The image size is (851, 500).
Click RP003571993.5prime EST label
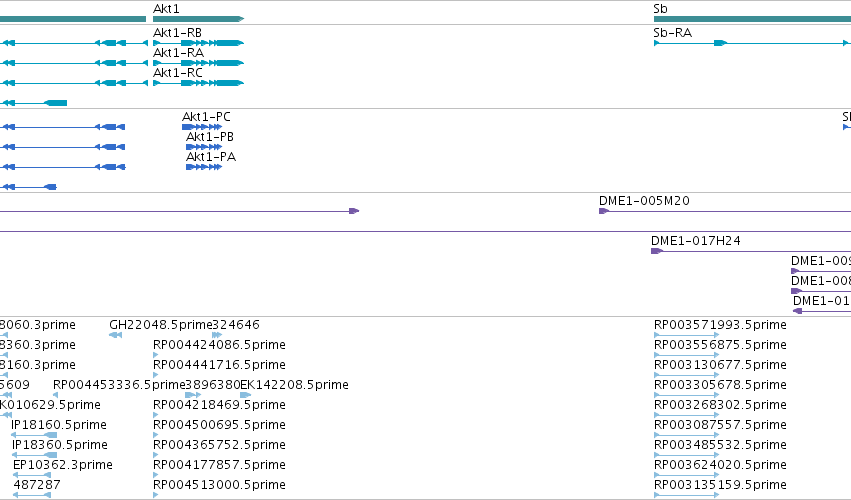click(x=720, y=325)
